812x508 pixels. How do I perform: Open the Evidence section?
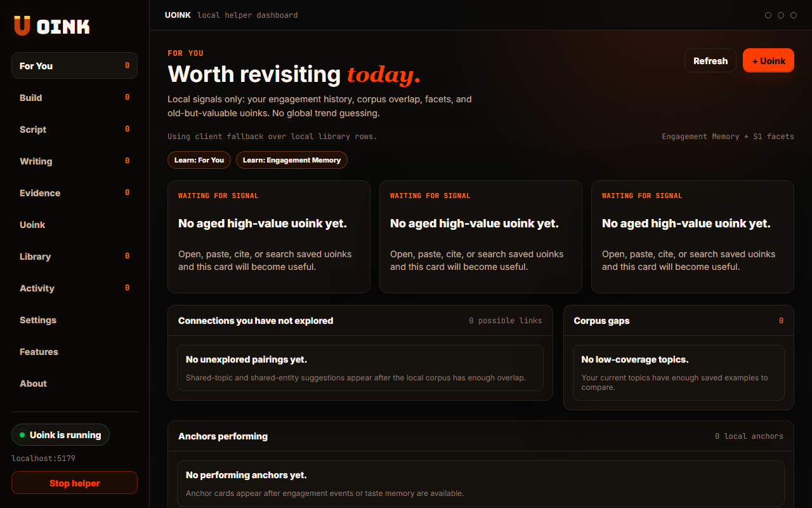(74, 192)
